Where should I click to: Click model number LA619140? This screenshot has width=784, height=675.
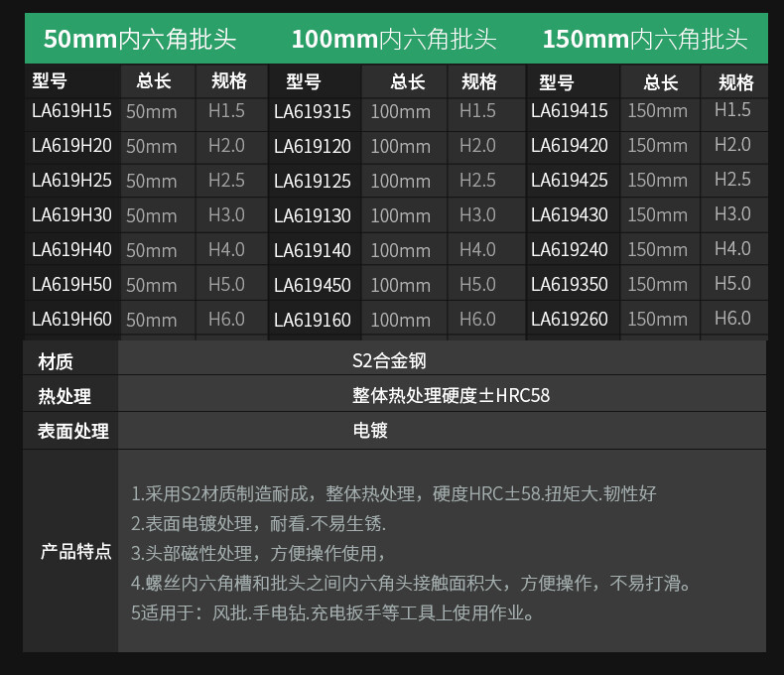(x=313, y=250)
